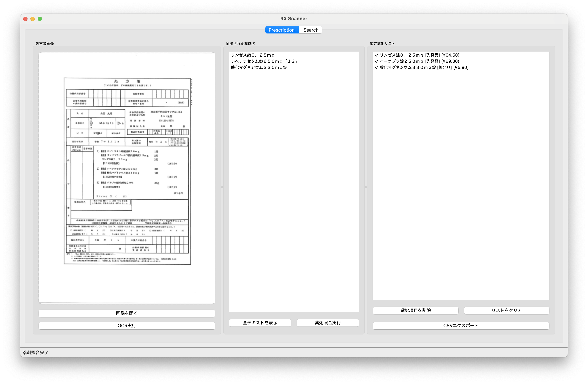The image size is (588, 384).
Task: Click the yellow minimize window button
Action: click(33, 19)
